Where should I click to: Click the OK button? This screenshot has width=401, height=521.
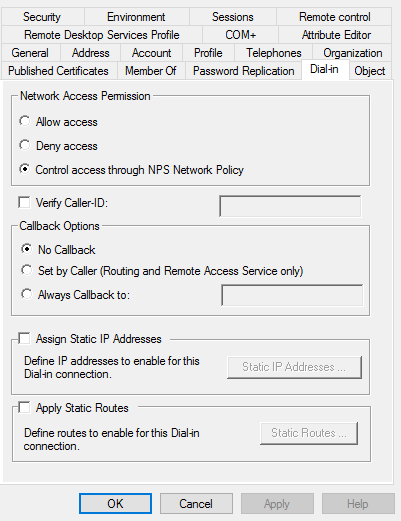[115, 504]
